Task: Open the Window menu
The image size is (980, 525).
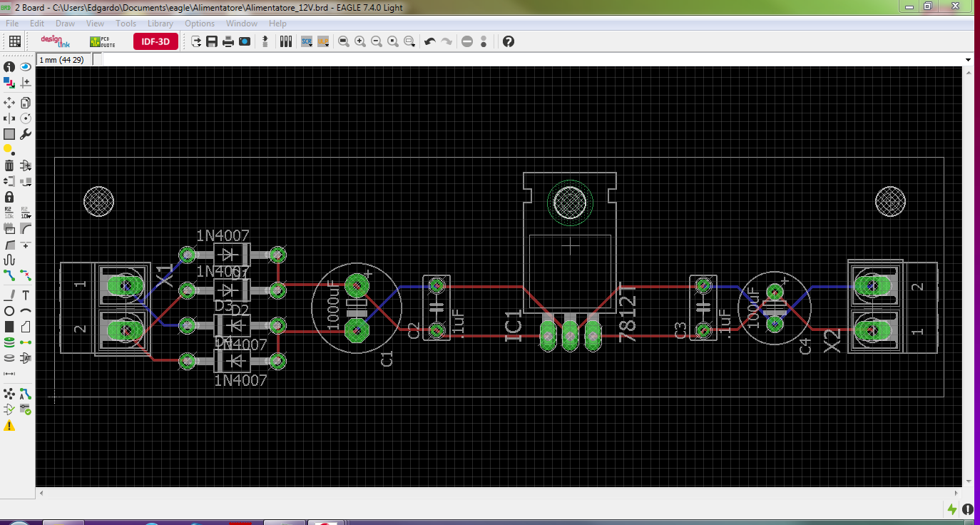Action: point(242,24)
